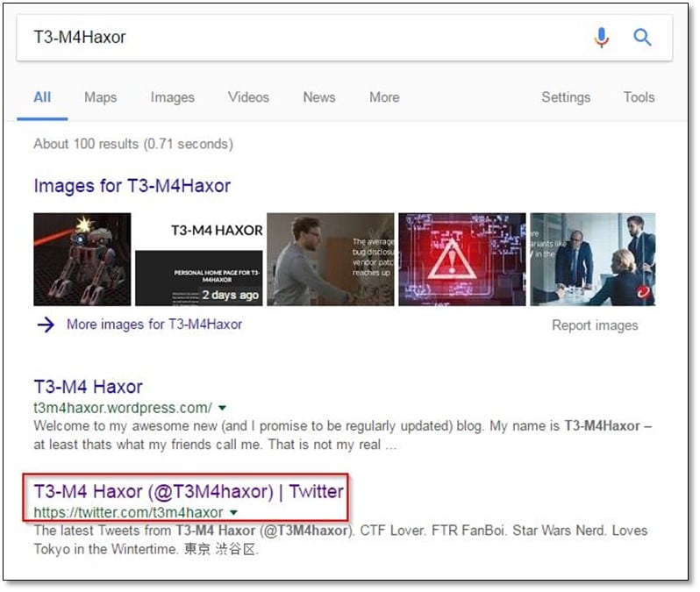The width and height of the screenshot is (700, 592).
Task: Open the man with glasses thumbnail
Action: click(331, 260)
